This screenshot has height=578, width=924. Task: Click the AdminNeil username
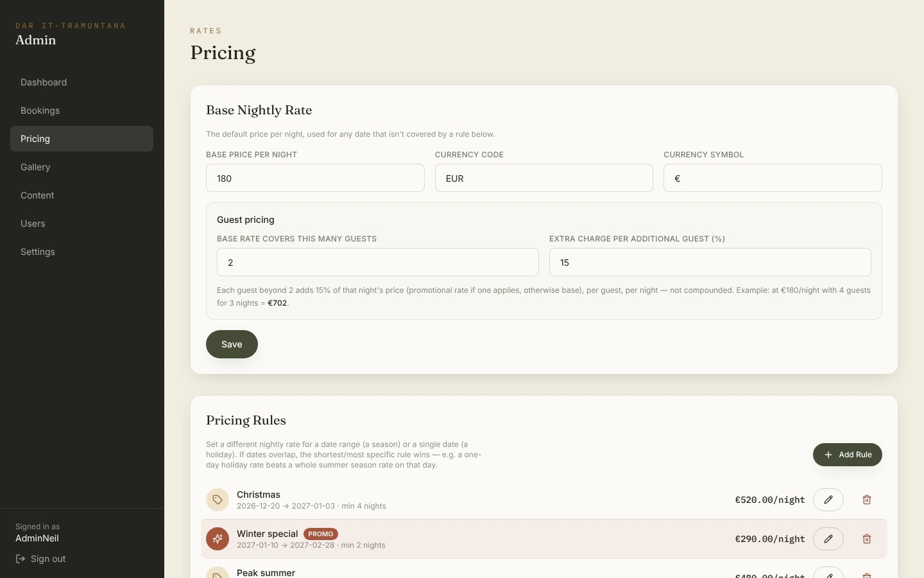[37, 538]
